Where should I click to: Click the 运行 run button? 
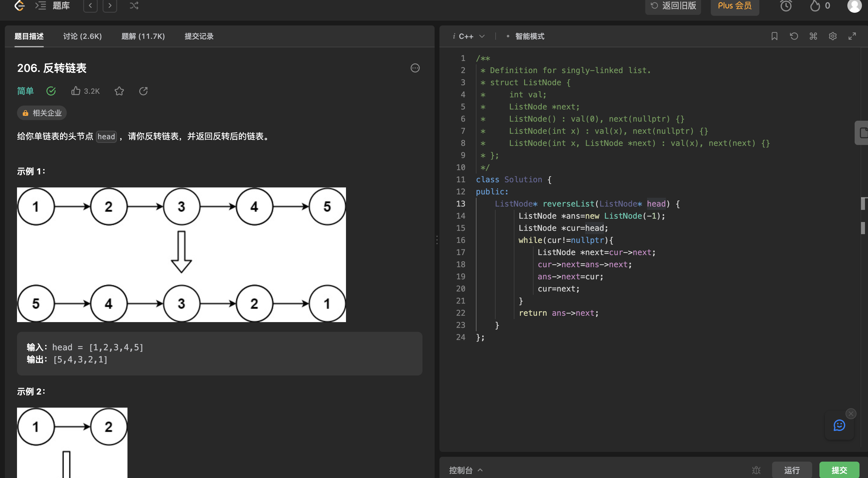click(792, 470)
